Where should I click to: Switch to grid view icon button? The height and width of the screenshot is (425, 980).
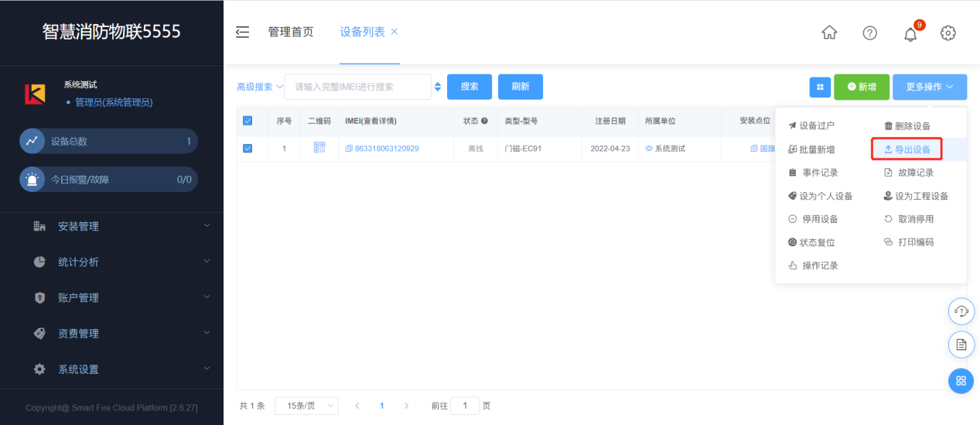[x=820, y=87]
